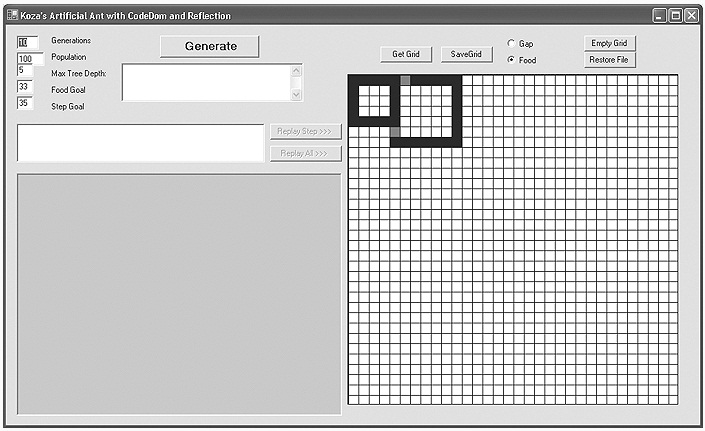Click the Replay All >>> button
Viewport: 705px width, 431px height.
[x=305, y=153]
